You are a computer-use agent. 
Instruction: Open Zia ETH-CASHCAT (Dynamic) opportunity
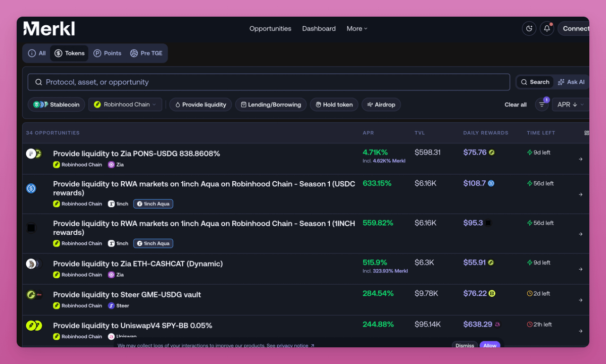[x=138, y=264]
